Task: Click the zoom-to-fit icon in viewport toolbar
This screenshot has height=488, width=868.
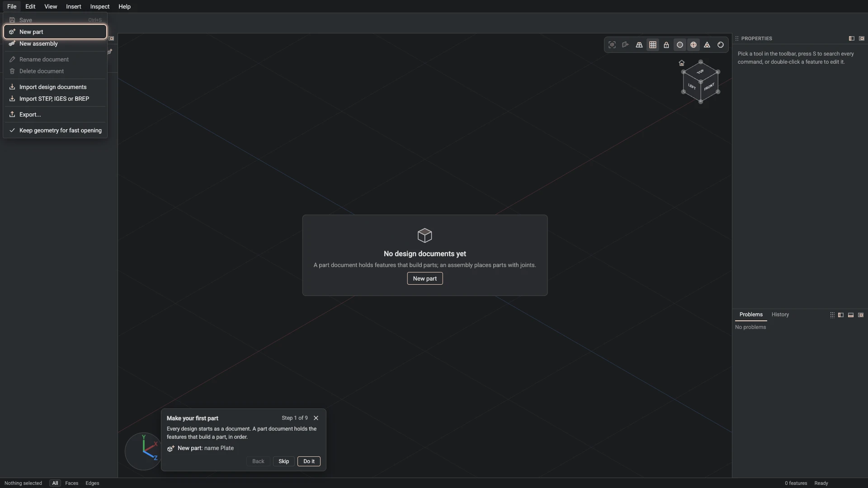Action: [612, 45]
